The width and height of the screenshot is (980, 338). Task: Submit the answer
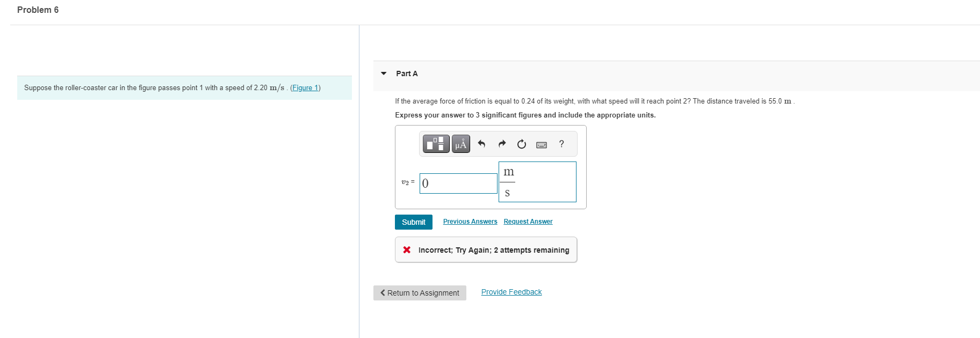coord(414,222)
